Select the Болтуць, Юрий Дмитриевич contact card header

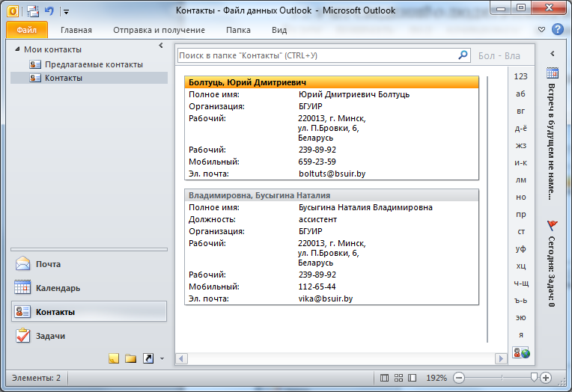click(332, 82)
